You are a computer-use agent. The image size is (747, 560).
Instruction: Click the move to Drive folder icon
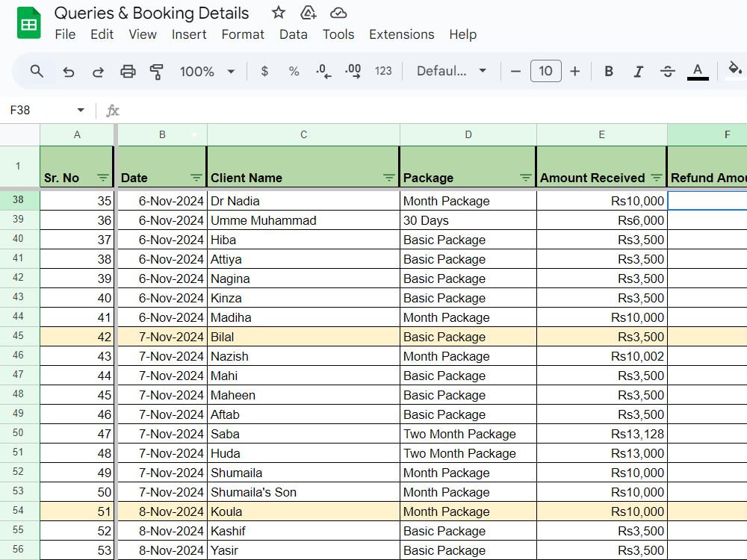click(x=309, y=13)
